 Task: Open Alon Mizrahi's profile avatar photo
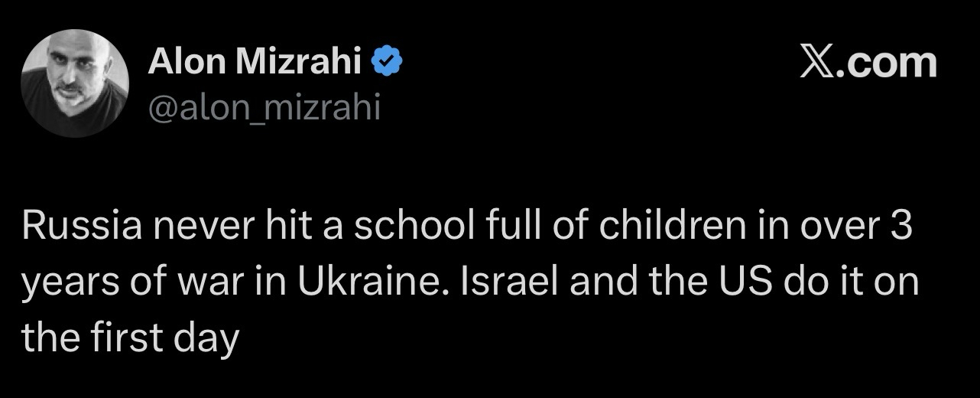pos(75,83)
